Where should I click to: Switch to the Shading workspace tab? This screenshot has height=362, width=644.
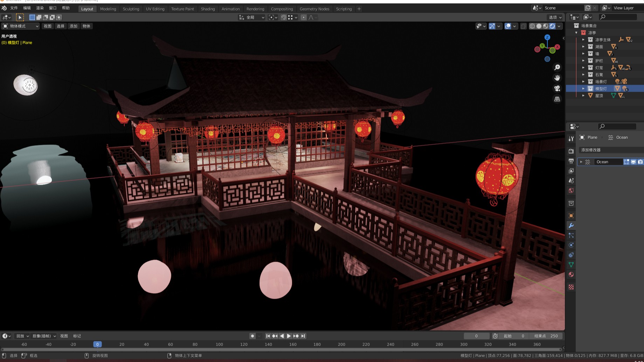pos(208,9)
